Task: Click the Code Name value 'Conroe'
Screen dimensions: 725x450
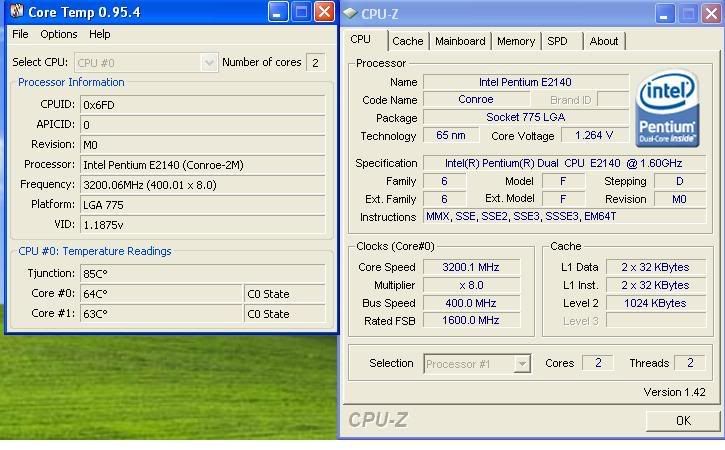Action: pos(476,99)
